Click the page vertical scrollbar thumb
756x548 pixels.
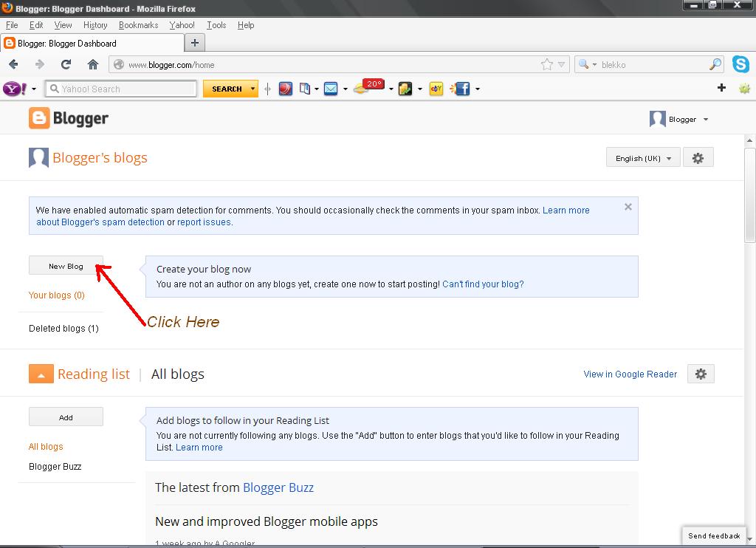750,195
